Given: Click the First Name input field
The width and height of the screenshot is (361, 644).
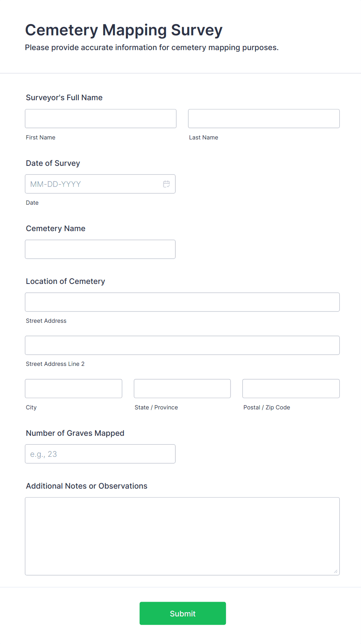Looking at the screenshot, I should [101, 118].
